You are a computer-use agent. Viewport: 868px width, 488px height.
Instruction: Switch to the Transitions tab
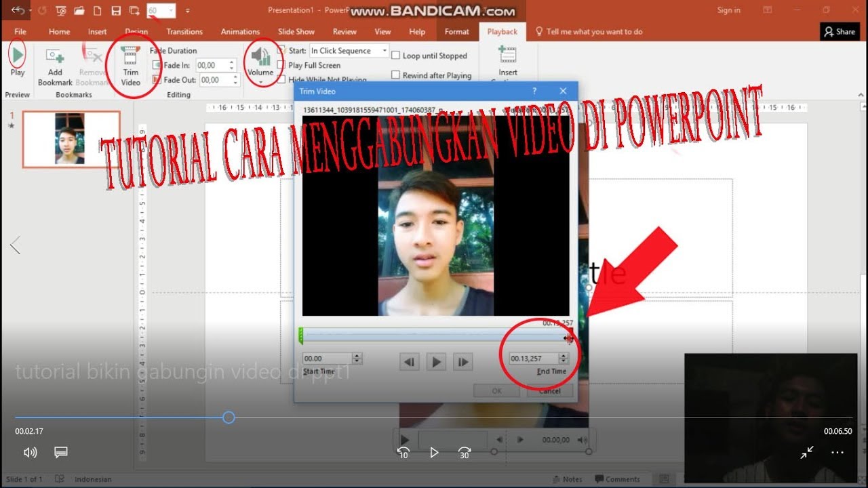coord(184,31)
